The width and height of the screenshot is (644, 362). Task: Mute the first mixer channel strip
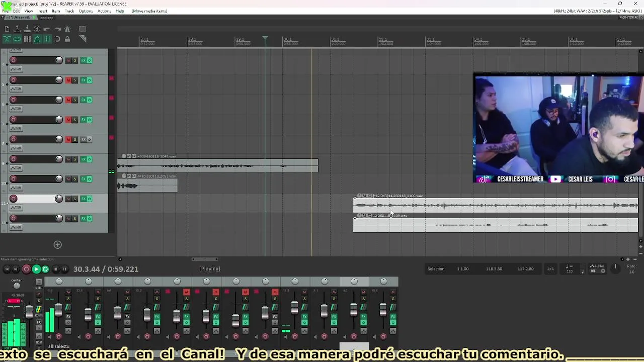click(68, 292)
